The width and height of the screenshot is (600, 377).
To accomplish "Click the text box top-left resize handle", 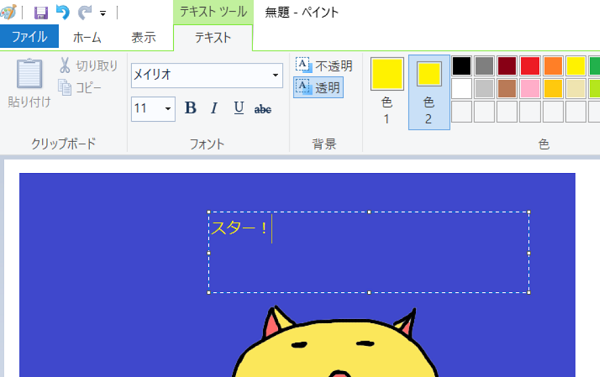I will tap(209, 212).
